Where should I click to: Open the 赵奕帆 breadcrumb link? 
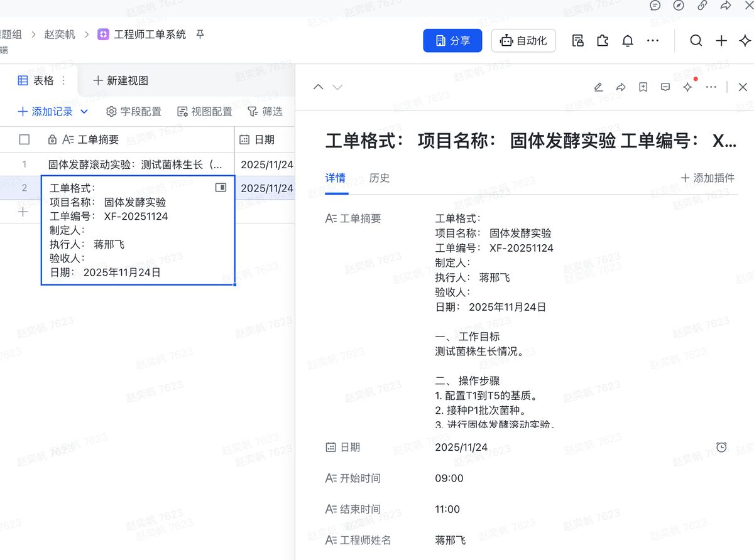point(60,35)
